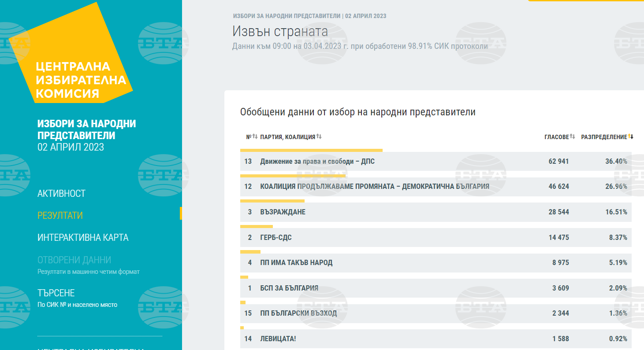644x350 pixels.
Task: Open ОТВОРЕНИ ДАННИ section
Action: point(74,260)
